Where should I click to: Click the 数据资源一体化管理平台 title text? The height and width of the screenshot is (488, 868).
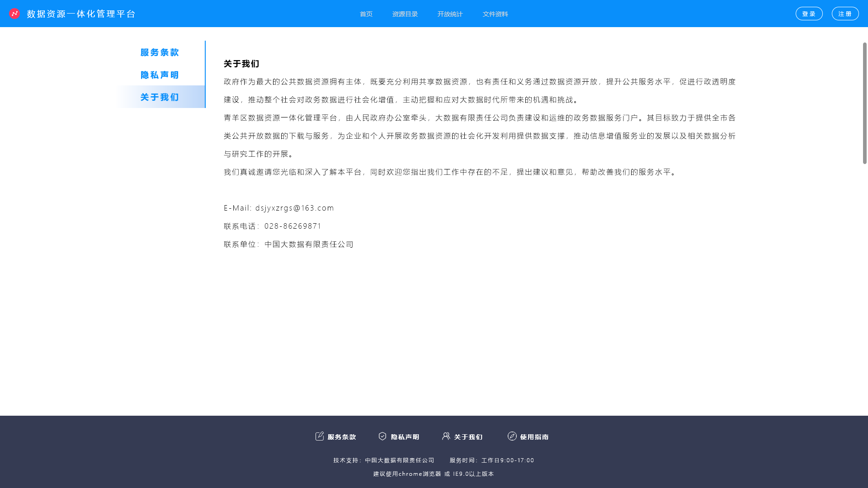[81, 14]
